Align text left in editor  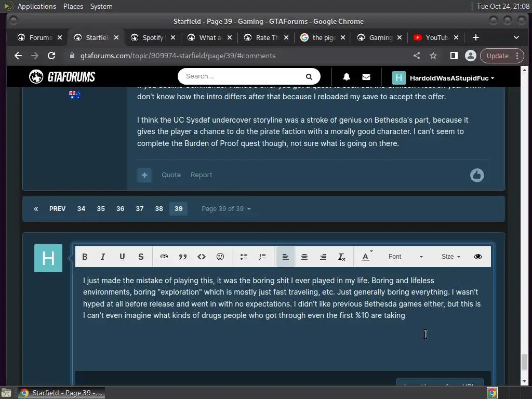285,257
